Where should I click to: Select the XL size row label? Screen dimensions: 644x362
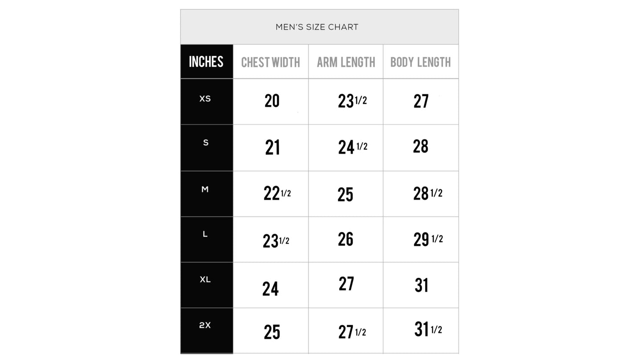pos(205,280)
